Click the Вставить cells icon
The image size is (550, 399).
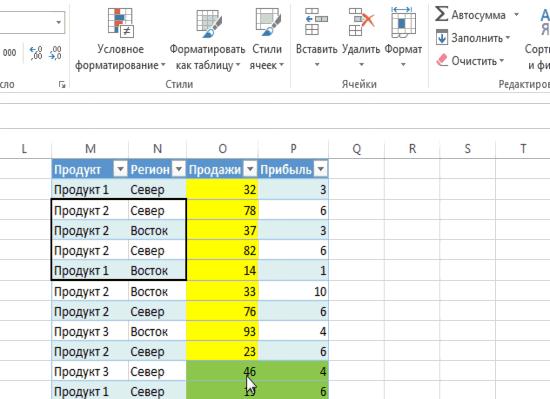(316, 22)
